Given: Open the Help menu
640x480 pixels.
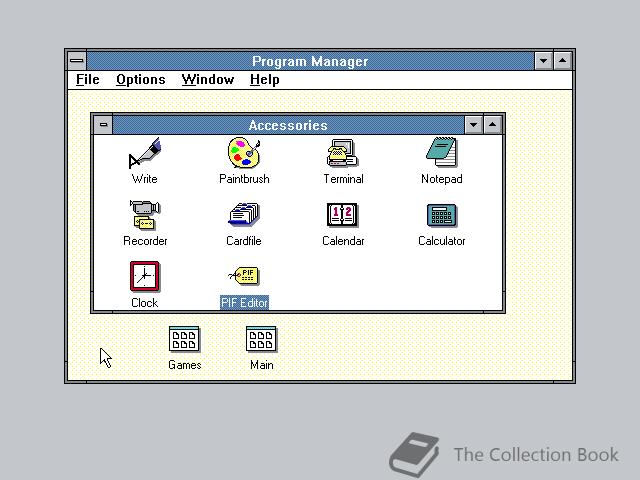Looking at the screenshot, I should point(264,80).
